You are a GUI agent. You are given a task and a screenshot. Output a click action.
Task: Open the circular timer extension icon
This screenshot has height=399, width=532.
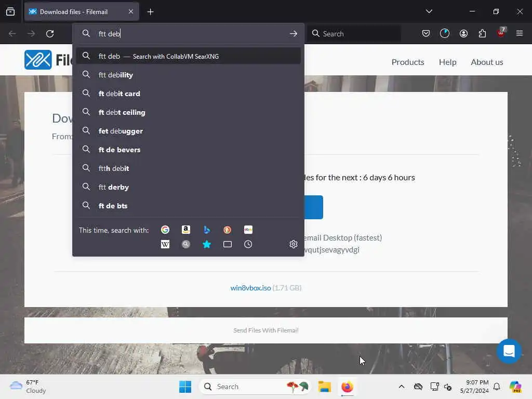point(445,33)
